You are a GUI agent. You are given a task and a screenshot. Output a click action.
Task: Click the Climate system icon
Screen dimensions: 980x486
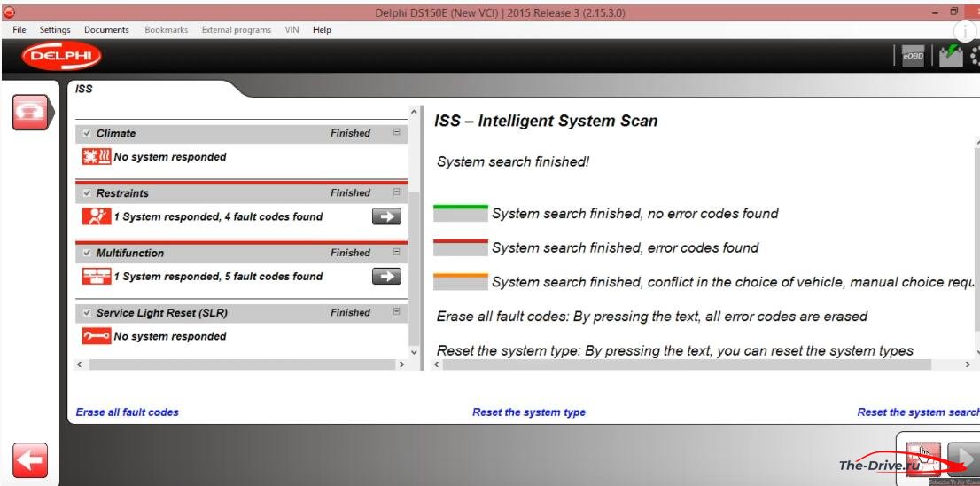pyautogui.click(x=97, y=156)
